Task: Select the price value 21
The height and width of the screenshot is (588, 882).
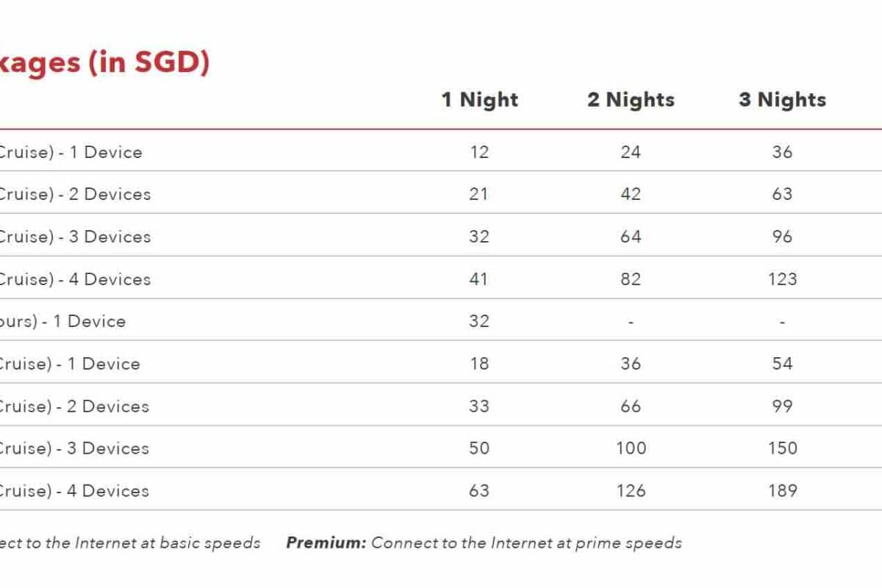Action: pos(478,194)
